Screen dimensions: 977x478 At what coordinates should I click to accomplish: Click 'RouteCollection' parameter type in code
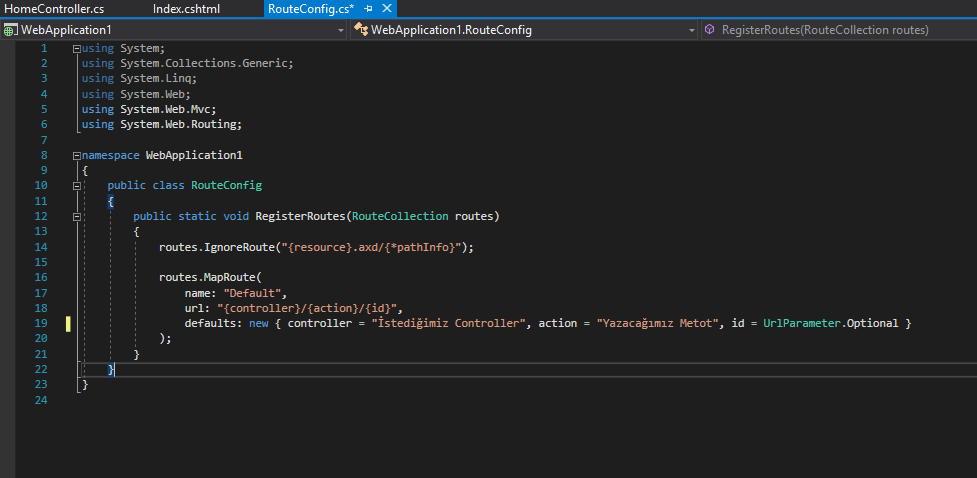point(399,216)
